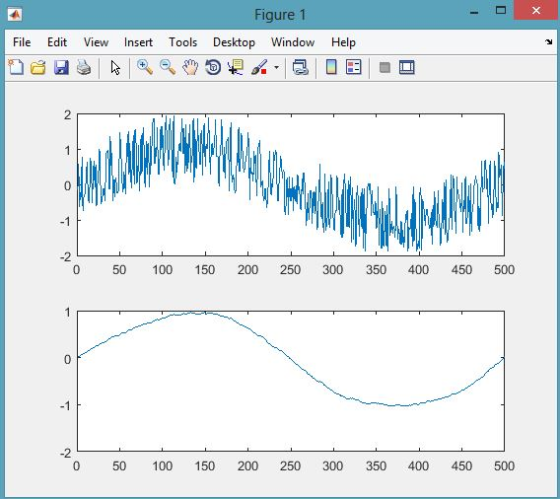Open the View menu

tap(96, 42)
